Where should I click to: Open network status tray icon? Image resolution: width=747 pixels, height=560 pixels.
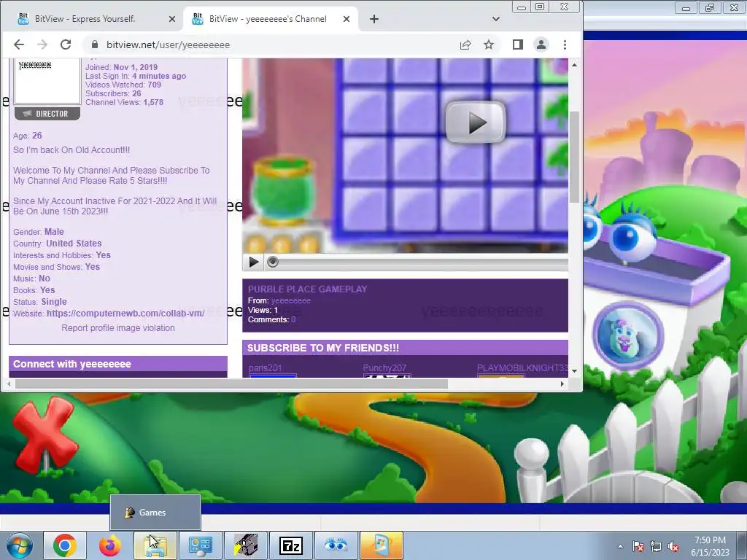[656, 546]
